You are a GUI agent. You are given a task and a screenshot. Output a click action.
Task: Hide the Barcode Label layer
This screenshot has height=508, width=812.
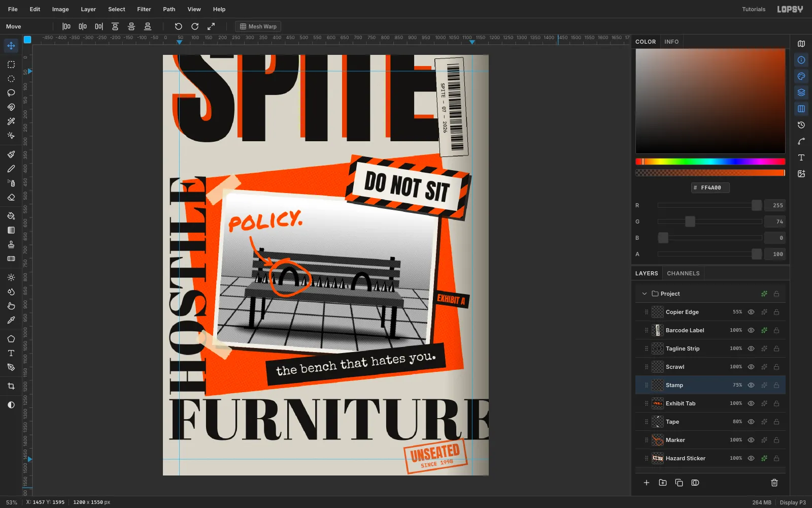751,330
